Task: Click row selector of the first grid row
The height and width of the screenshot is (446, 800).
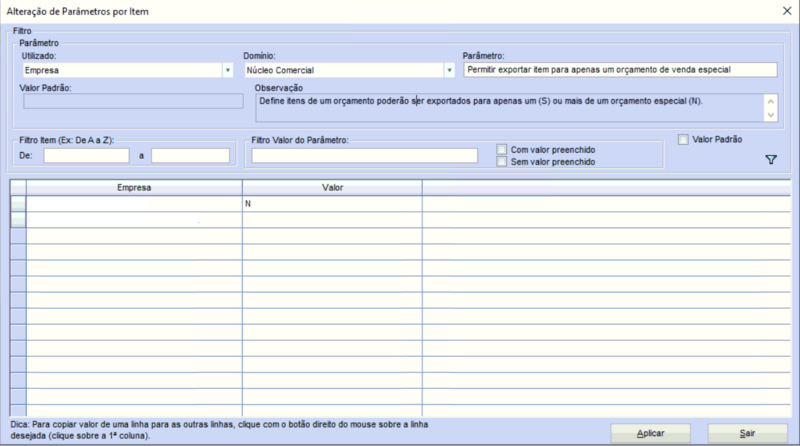Action: (18, 204)
